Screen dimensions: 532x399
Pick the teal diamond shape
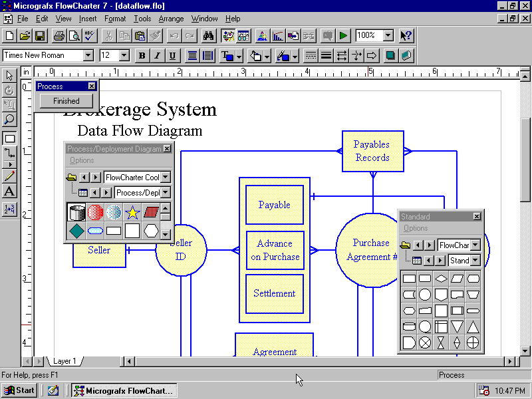click(76, 231)
